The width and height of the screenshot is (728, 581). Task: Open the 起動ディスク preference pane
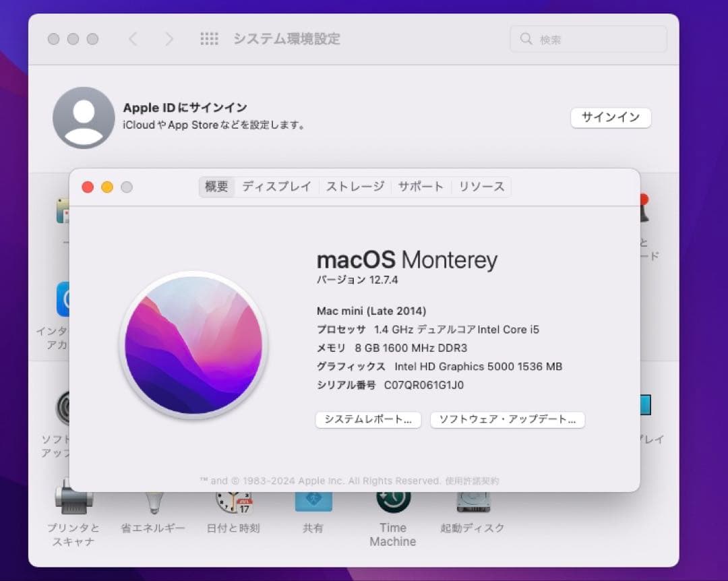coord(473,506)
